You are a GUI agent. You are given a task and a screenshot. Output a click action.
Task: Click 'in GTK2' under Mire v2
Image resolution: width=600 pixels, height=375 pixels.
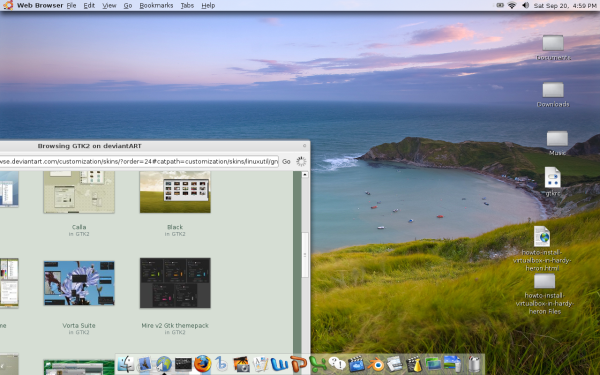175,333
